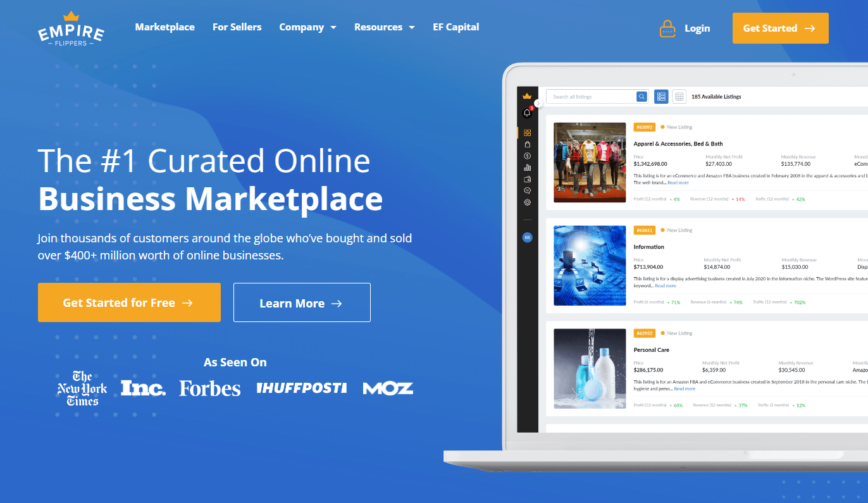Click the HuffPost logo
Image resolution: width=868 pixels, height=503 pixels.
click(x=302, y=388)
